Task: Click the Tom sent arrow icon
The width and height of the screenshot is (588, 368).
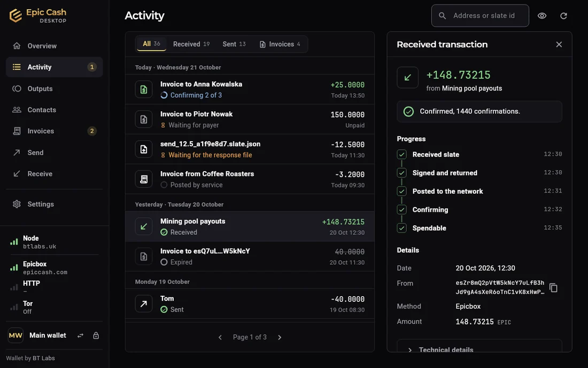Action: (144, 304)
